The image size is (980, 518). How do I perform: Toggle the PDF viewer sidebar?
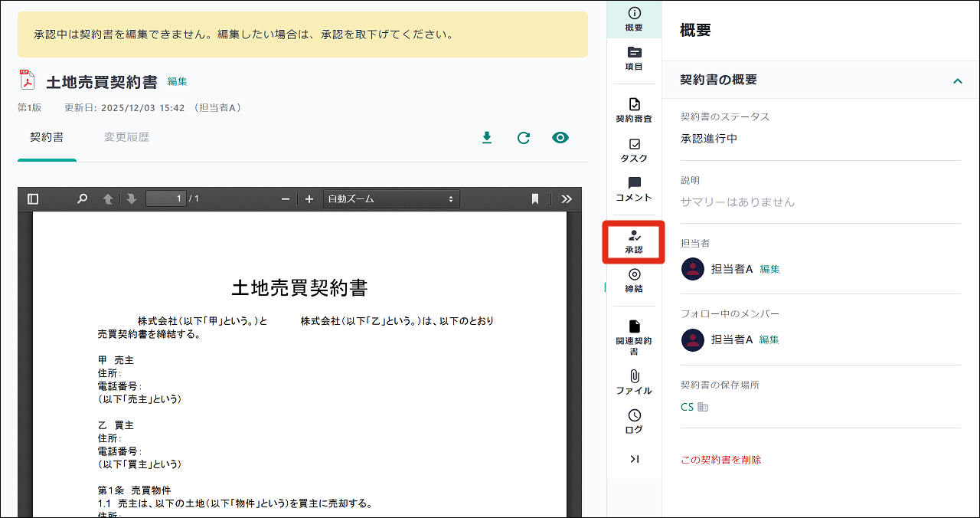[x=33, y=199]
